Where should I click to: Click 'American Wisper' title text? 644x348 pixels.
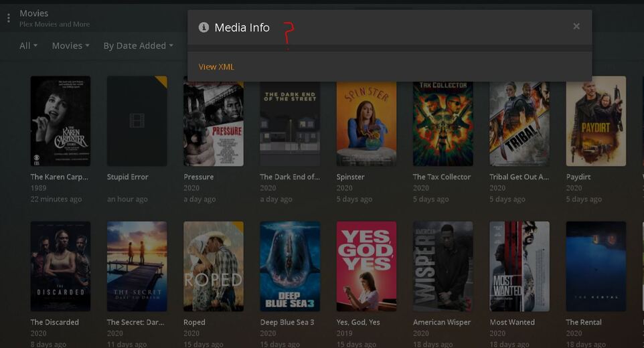[x=442, y=322]
